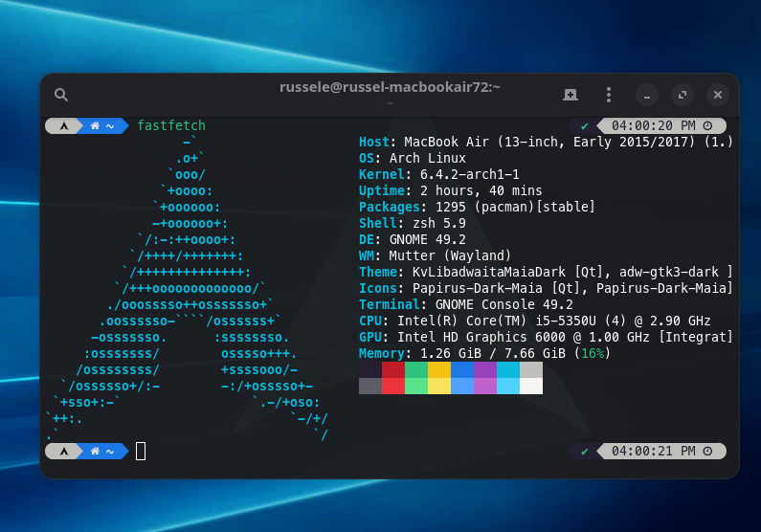This screenshot has height=532, width=761.
Task: Click the WM: Mutter (Wayland) line
Action: [435, 255]
